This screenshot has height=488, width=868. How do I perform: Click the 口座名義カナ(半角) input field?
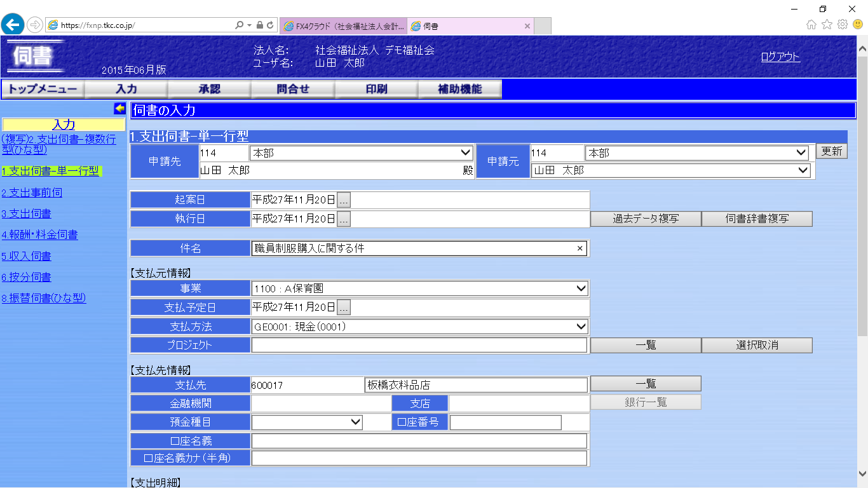tap(419, 458)
